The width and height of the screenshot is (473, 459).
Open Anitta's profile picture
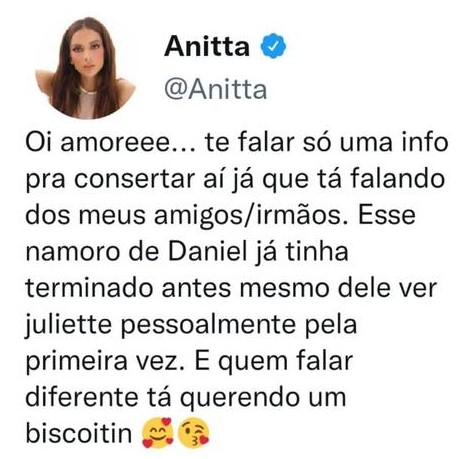[x=85, y=68]
